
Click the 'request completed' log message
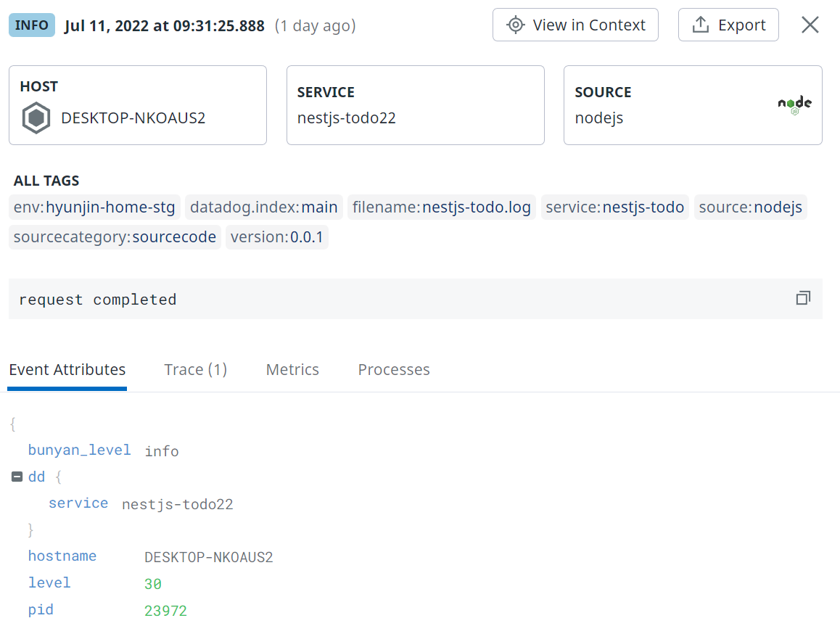[97, 300]
